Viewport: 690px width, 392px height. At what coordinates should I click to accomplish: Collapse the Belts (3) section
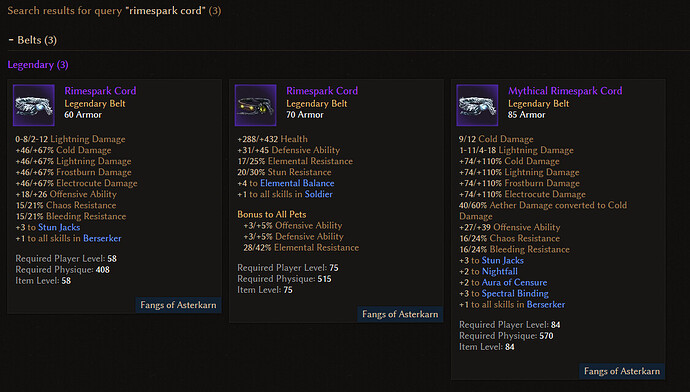tap(33, 40)
